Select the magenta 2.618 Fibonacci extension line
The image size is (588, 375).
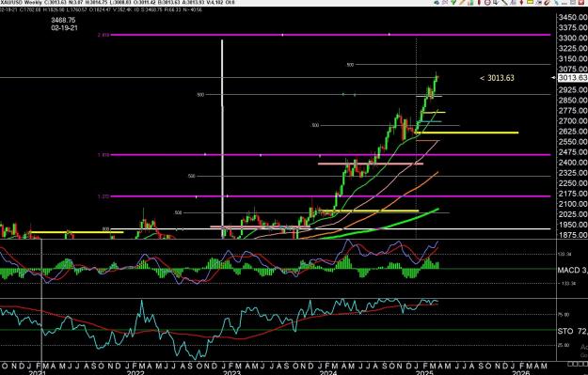tap(330, 35)
